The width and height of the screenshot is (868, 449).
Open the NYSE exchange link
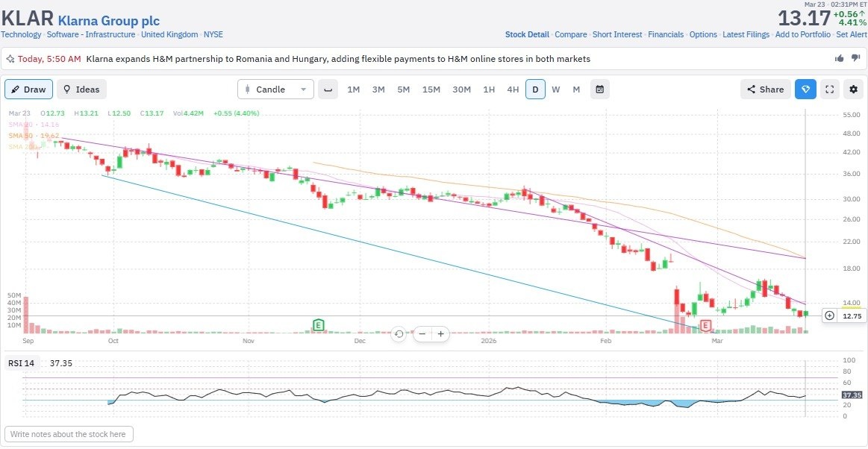(213, 34)
